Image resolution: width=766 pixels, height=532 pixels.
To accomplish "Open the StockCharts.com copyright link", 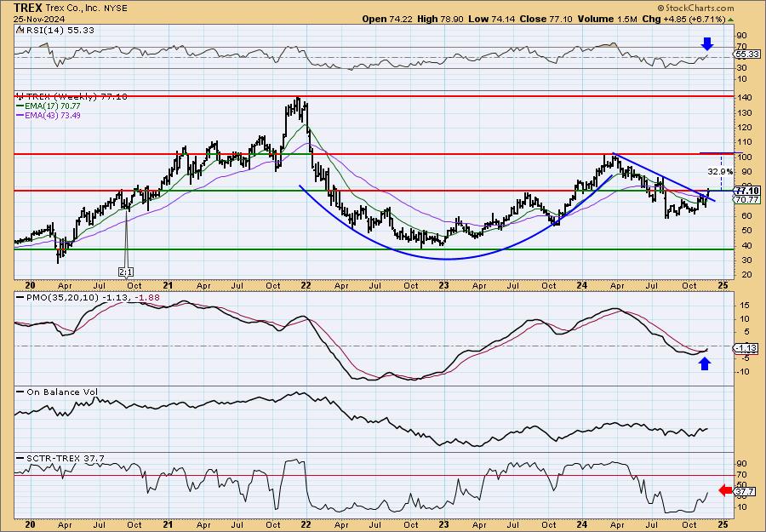I will tap(695, 8).
